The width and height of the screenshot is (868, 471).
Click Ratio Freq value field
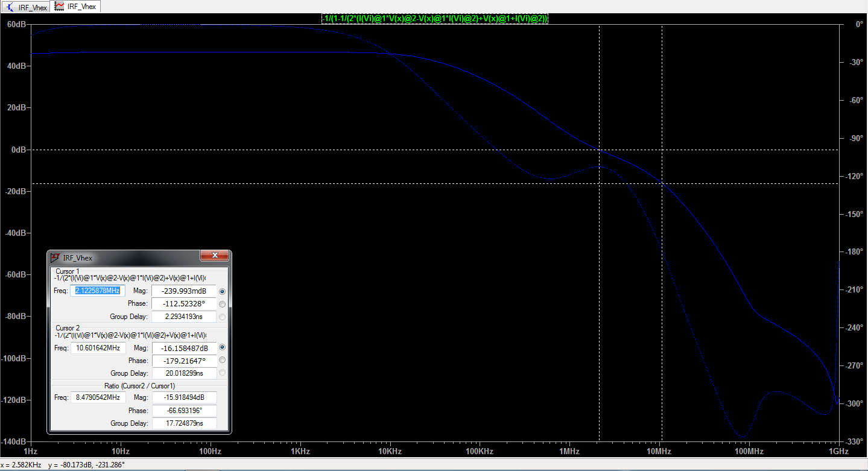pos(98,397)
